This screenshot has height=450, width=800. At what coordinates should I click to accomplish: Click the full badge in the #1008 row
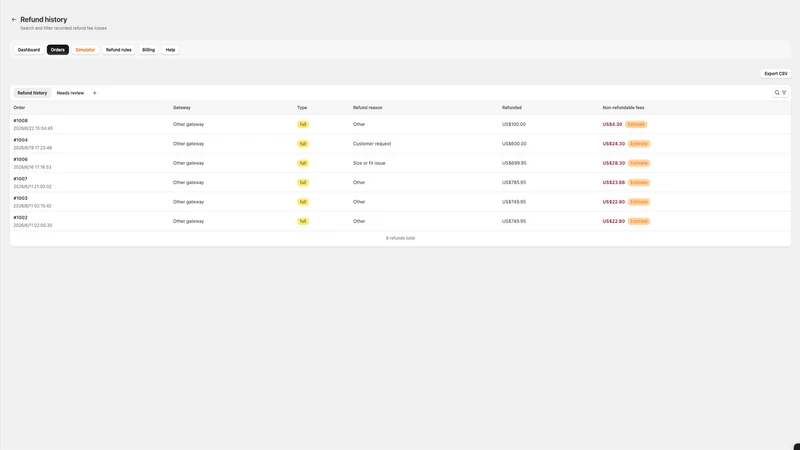point(303,124)
